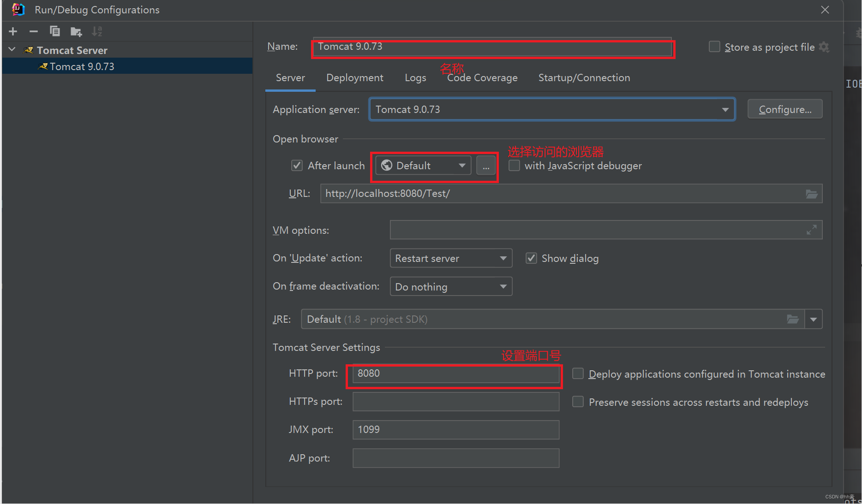Click the Configure... button
862x504 pixels.
[784, 109]
